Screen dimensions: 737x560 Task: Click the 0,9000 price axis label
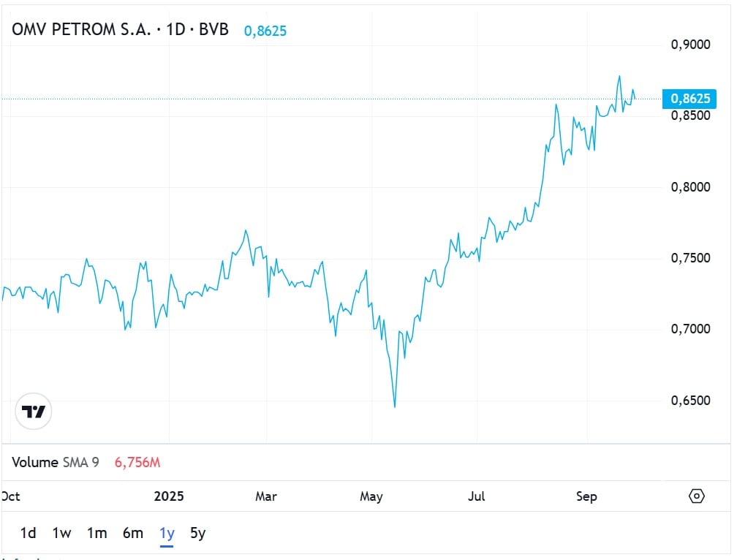[690, 45]
